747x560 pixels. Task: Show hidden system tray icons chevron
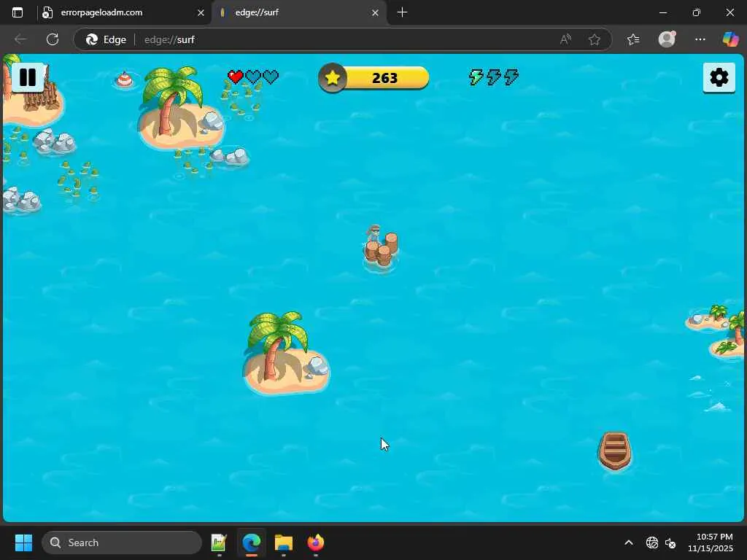coord(629,542)
